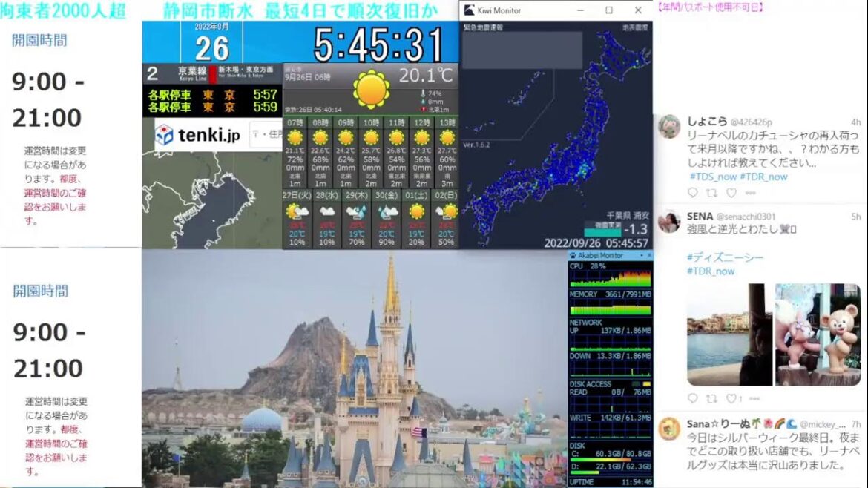Screen dimensions: 868x488
Task: Click the Kiwi Monitor title bar app icon
Action: pos(470,10)
